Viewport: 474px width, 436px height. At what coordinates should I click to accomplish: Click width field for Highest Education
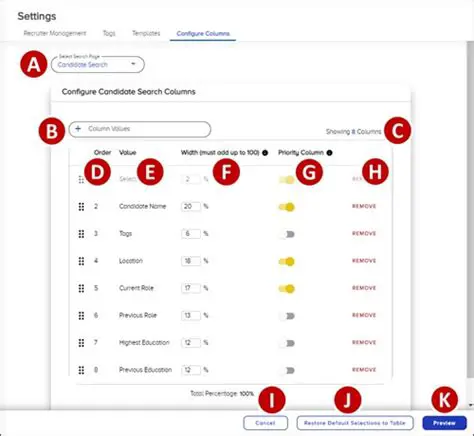click(191, 343)
